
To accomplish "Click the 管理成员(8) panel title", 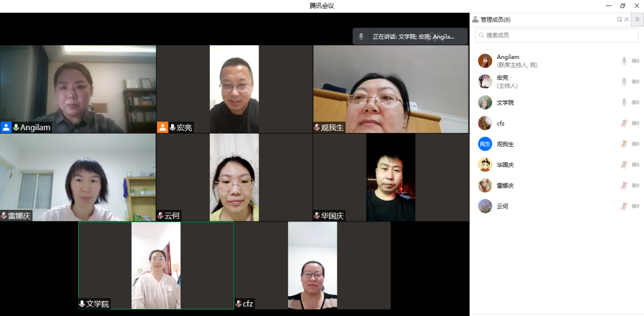I will 495,20.
